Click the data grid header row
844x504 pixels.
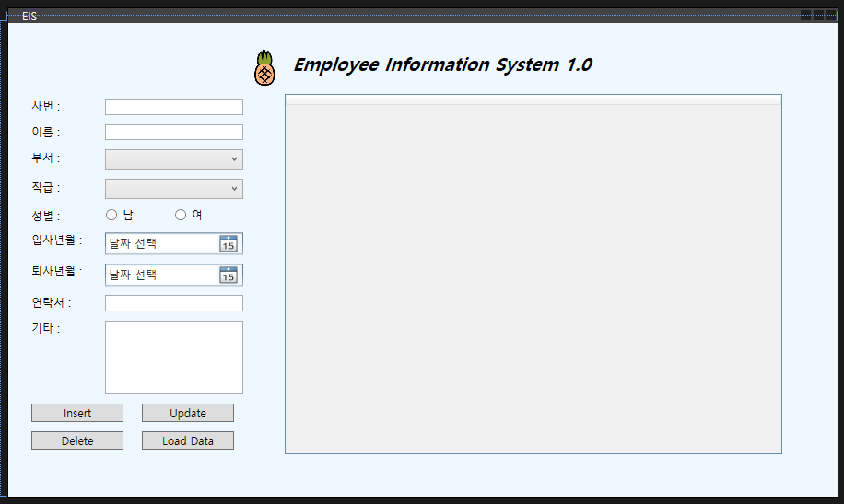pos(533,100)
